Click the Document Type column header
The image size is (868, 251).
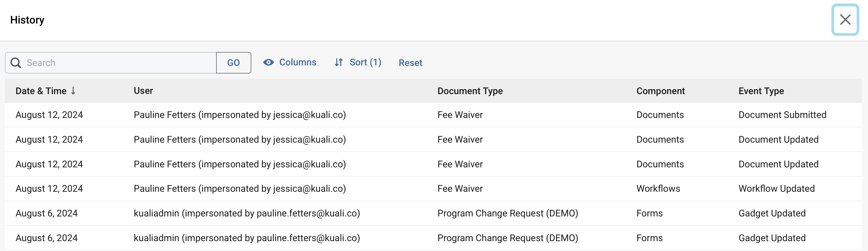click(470, 91)
